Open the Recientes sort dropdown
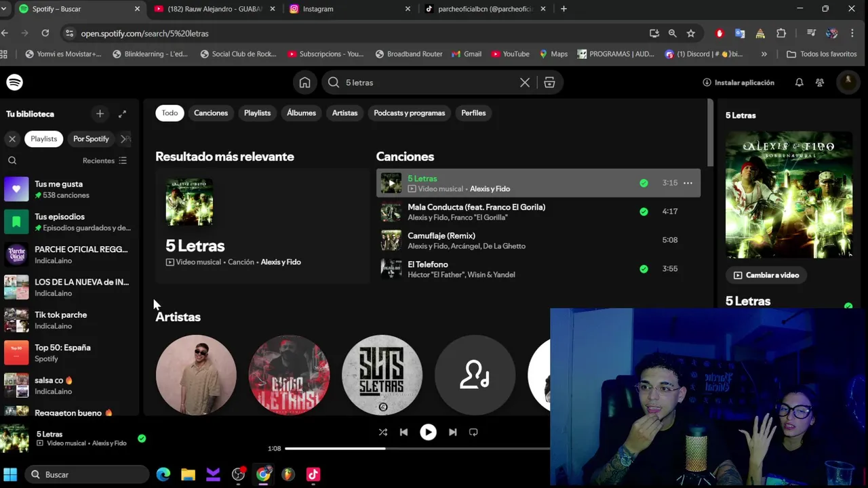 (104, 161)
